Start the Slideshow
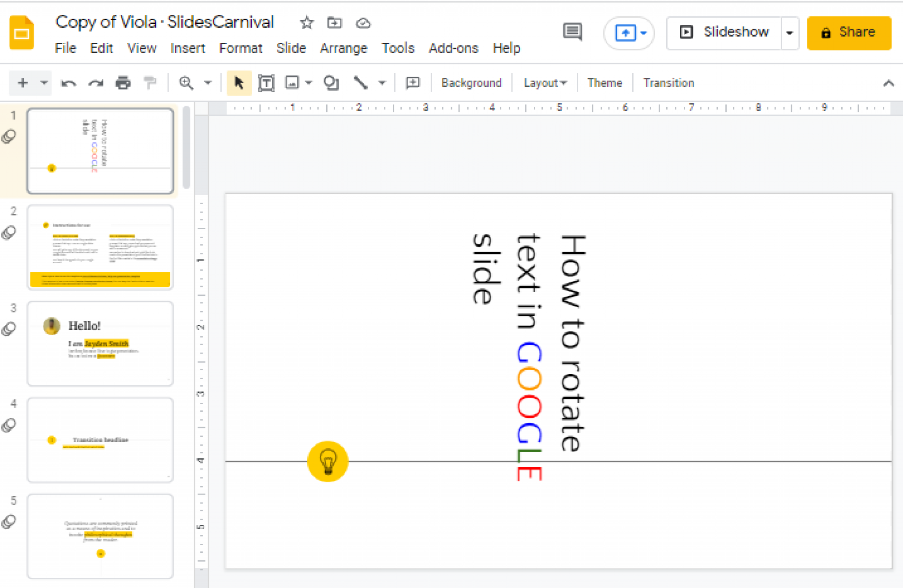 [724, 33]
